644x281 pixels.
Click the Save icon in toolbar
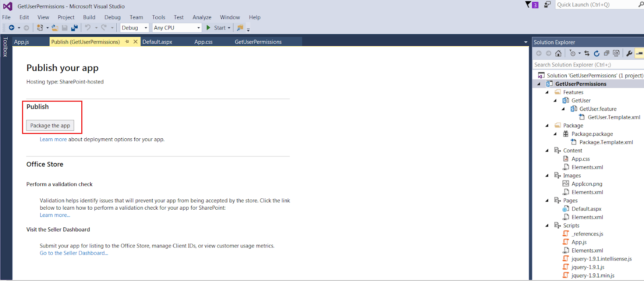(x=64, y=28)
